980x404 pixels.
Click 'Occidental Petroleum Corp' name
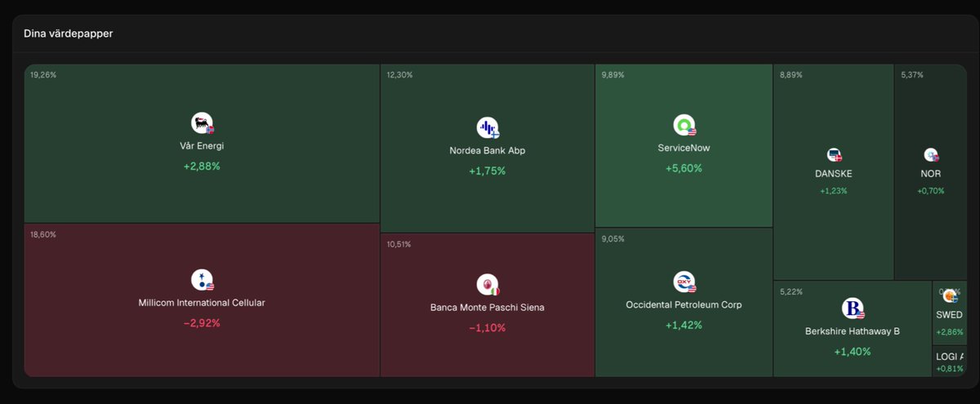tap(684, 305)
